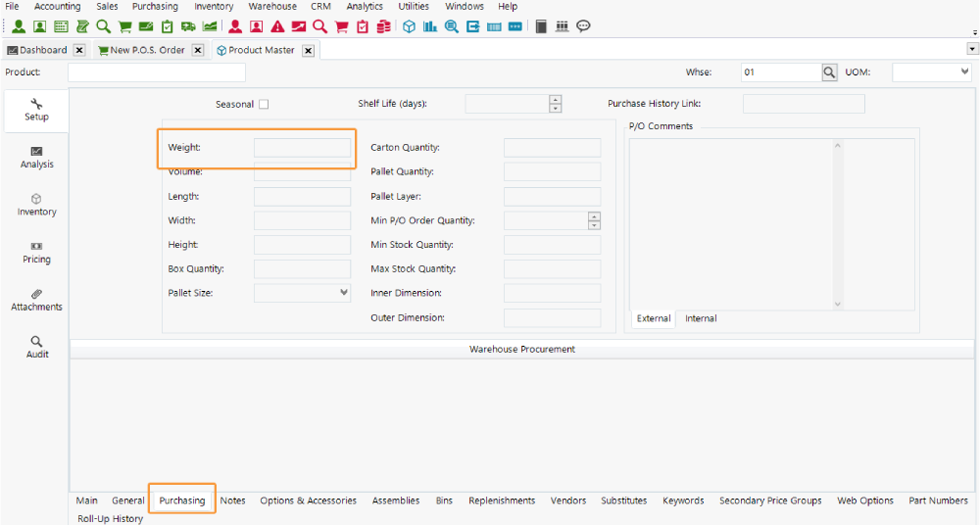Click the Carton Quantity input field
This screenshot has width=980, height=525.
[553, 148]
